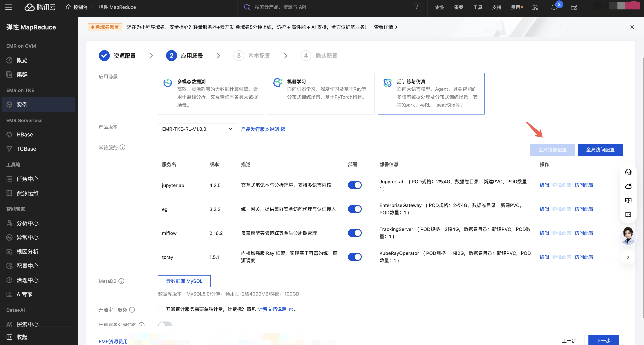The height and width of the screenshot is (345, 644).
Task: Select the 后训练与仿真 scenario card
Action: (431, 94)
